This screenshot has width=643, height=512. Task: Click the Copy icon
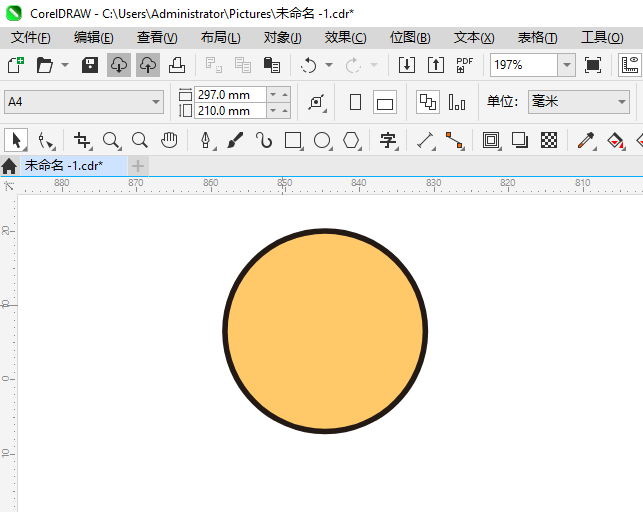[x=242, y=65]
